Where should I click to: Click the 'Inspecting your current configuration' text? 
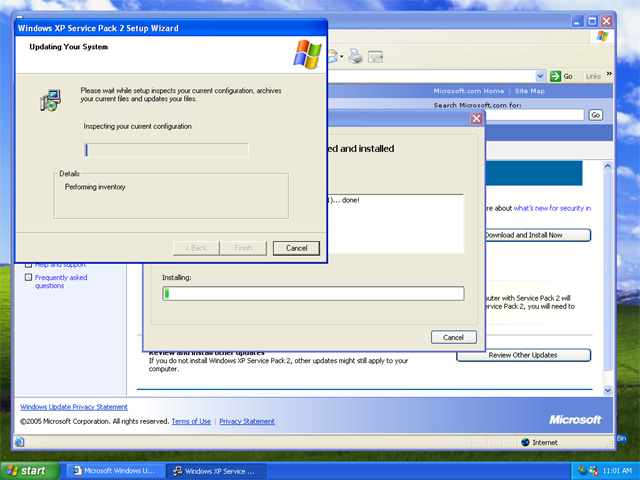(138, 127)
